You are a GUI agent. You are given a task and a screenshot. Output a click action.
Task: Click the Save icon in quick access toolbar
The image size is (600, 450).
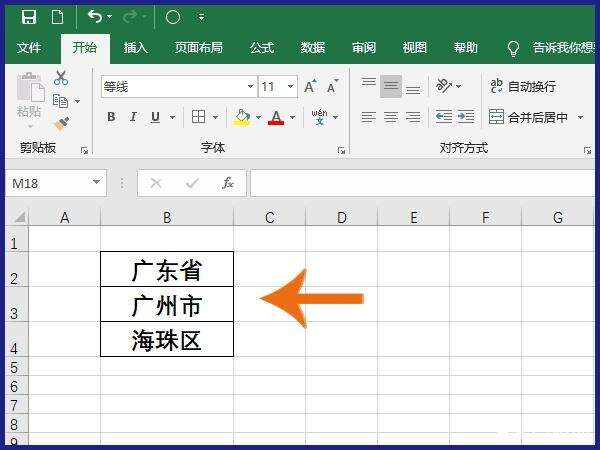click(29, 17)
